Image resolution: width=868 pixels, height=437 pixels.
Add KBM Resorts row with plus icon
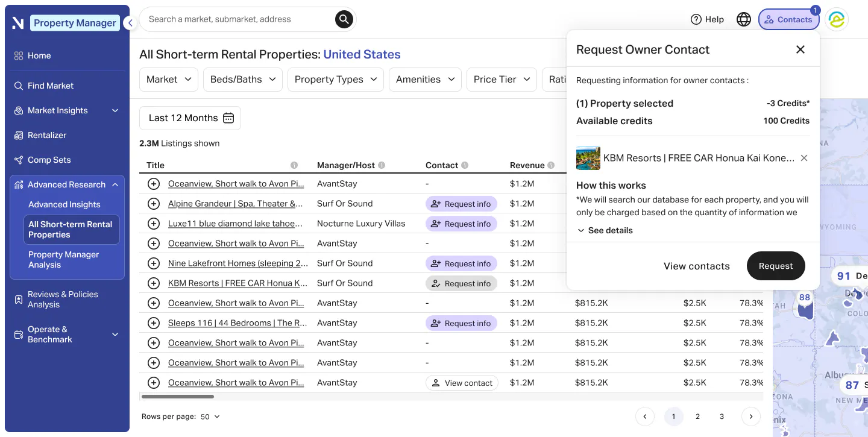coord(154,283)
